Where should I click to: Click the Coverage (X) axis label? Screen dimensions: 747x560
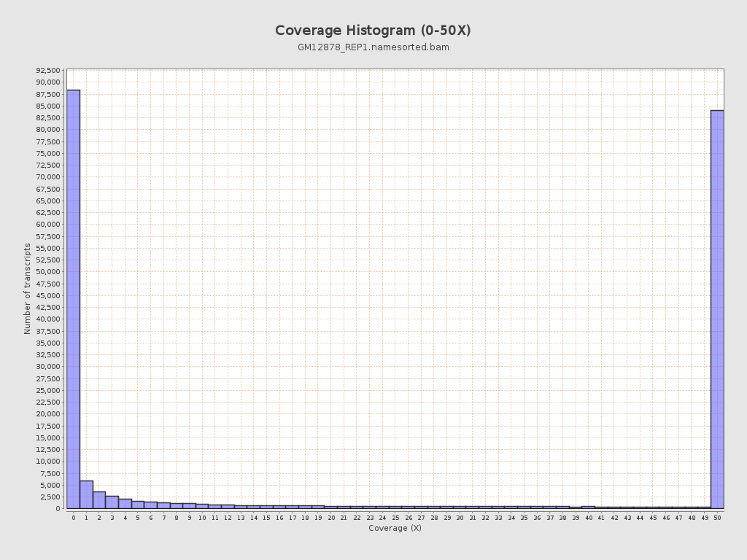(394, 528)
